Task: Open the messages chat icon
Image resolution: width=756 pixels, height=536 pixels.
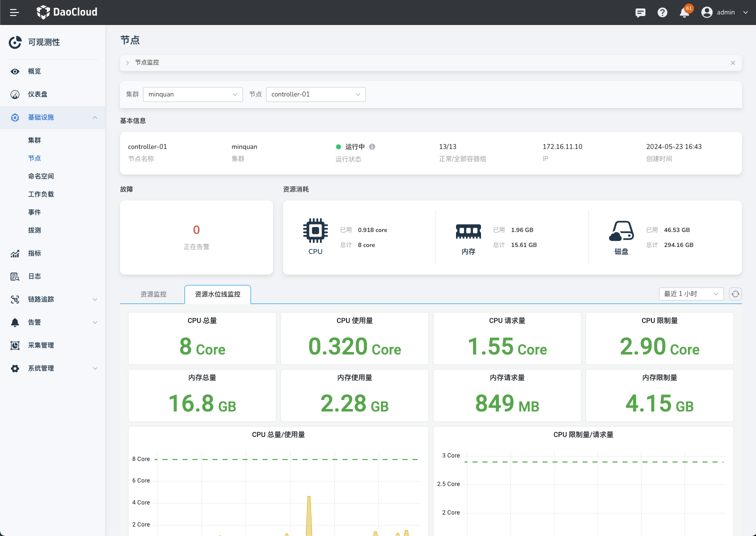Action: (x=640, y=12)
